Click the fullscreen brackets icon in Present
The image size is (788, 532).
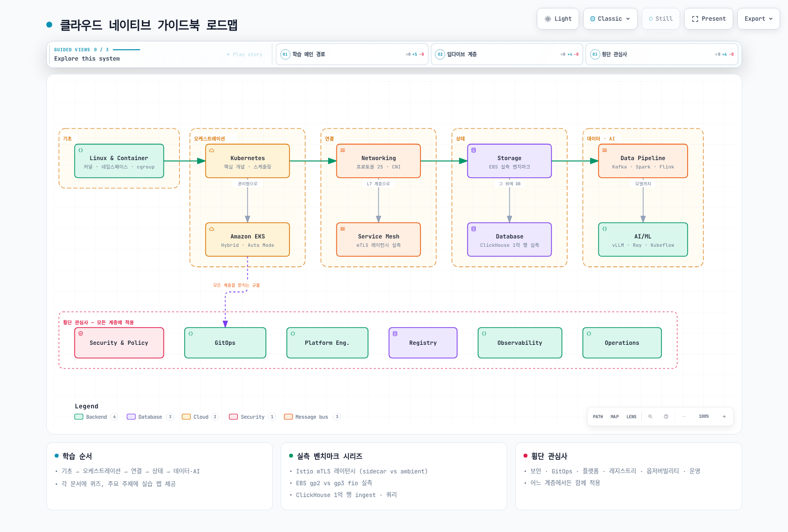[695, 19]
